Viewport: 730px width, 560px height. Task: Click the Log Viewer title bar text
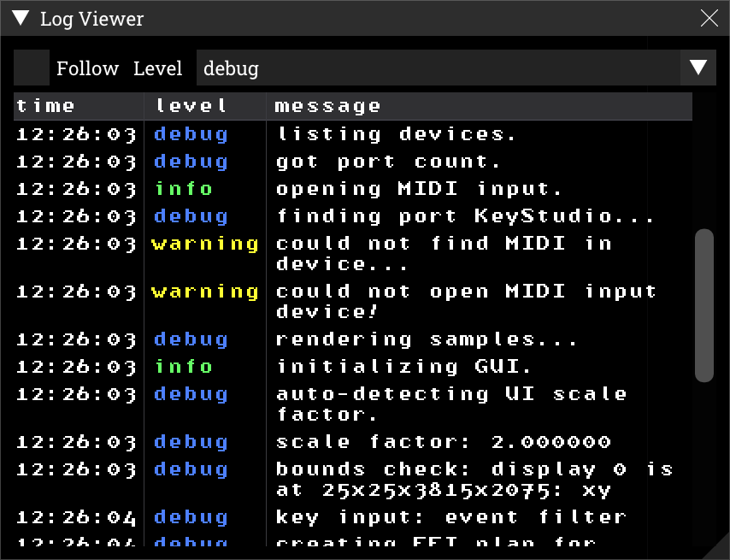click(91, 19)
